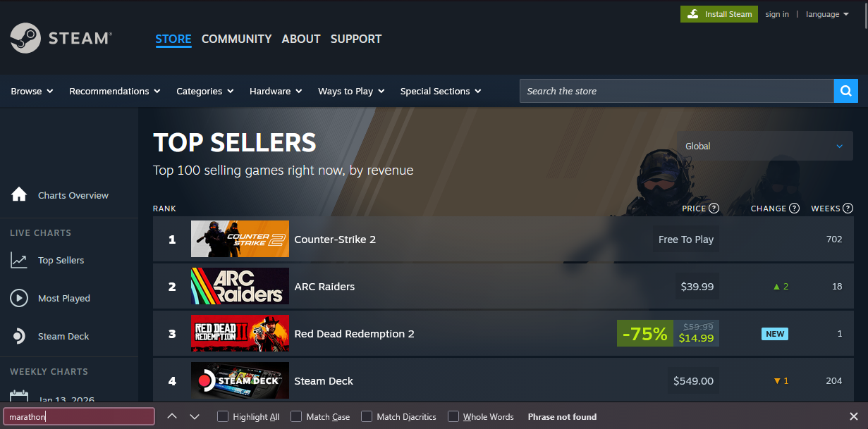Open the Global region dropdown

[765, 146]
